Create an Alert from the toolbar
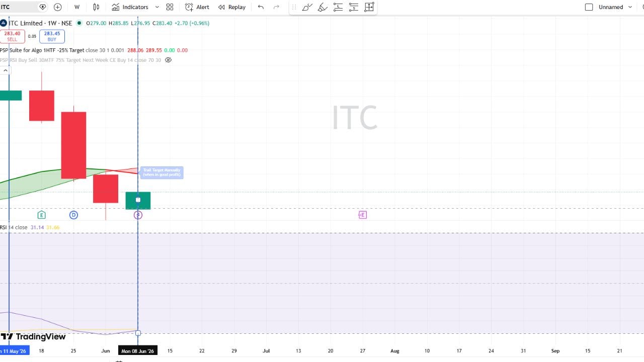The height and width of the screenshot is (362, 644). click(x=197, y=7)
